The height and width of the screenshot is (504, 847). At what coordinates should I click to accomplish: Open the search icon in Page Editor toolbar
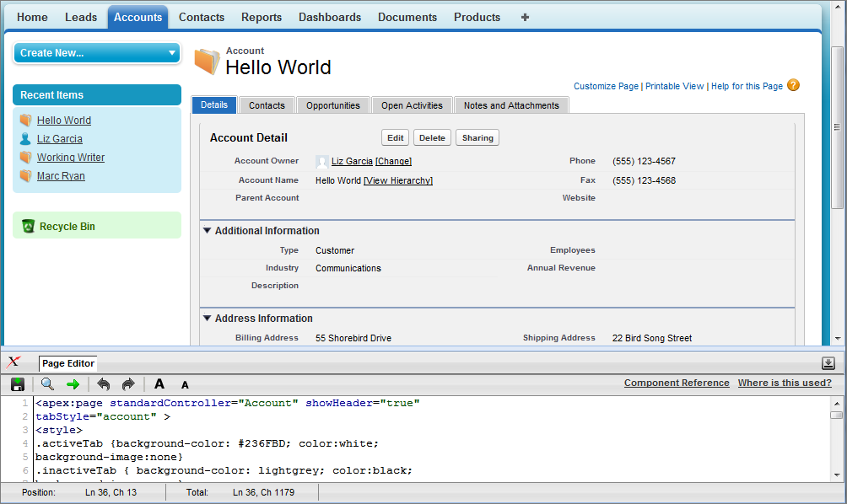coord(47,383)
